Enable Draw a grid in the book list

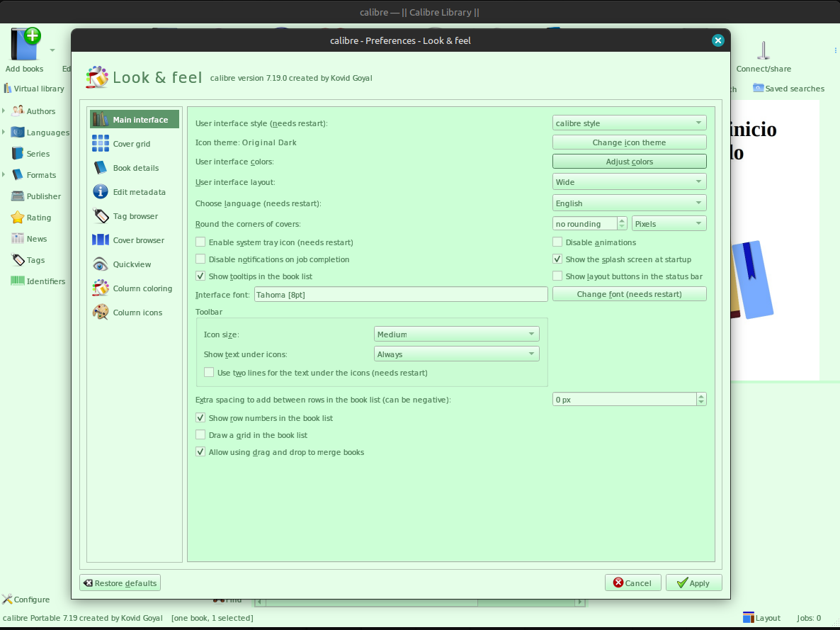[200, 435]
